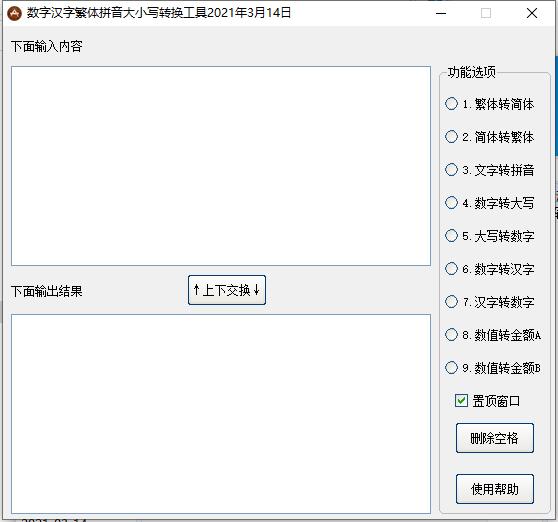
Task: Focus the lower output result text area
Action: pos(221,414)
